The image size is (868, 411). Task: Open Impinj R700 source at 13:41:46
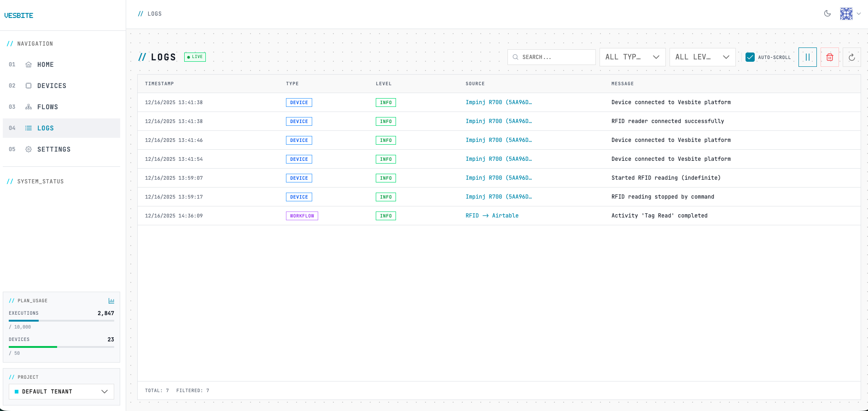(x=499, y=140)
